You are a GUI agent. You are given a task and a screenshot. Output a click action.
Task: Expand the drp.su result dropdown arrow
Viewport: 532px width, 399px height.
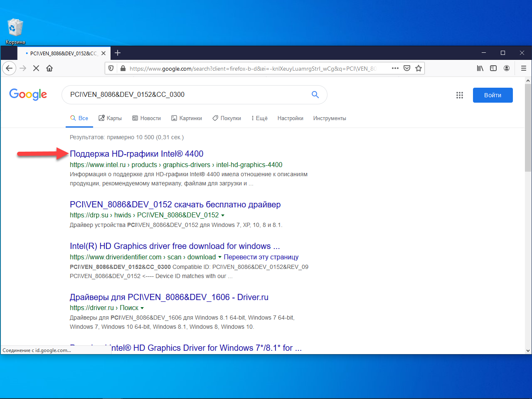point(223,215)
